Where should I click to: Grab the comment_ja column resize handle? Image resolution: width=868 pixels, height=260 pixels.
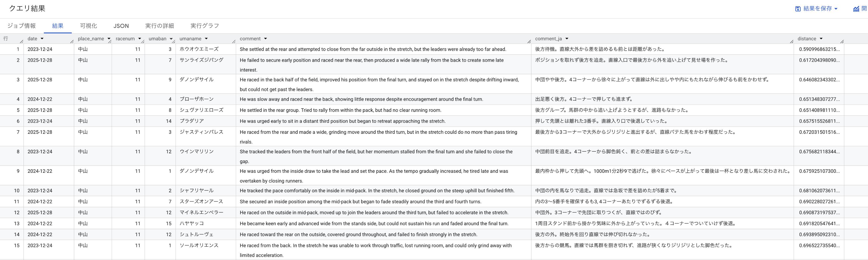[791, 41]
